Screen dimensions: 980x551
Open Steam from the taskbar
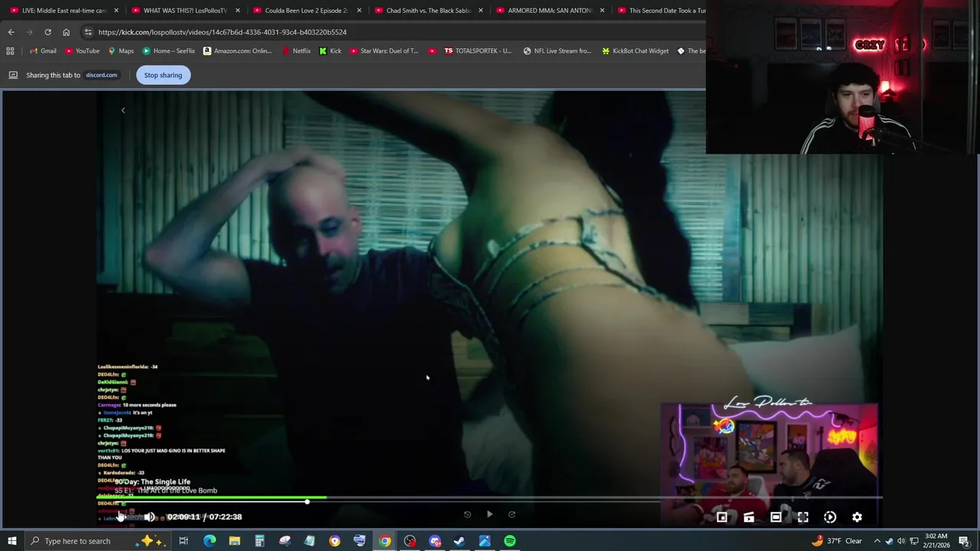pos(459,541)
